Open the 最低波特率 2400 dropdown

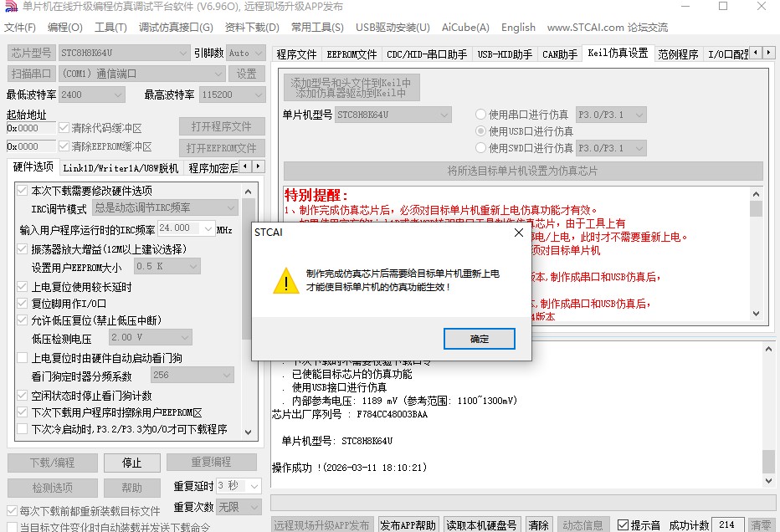click(91, 95)
